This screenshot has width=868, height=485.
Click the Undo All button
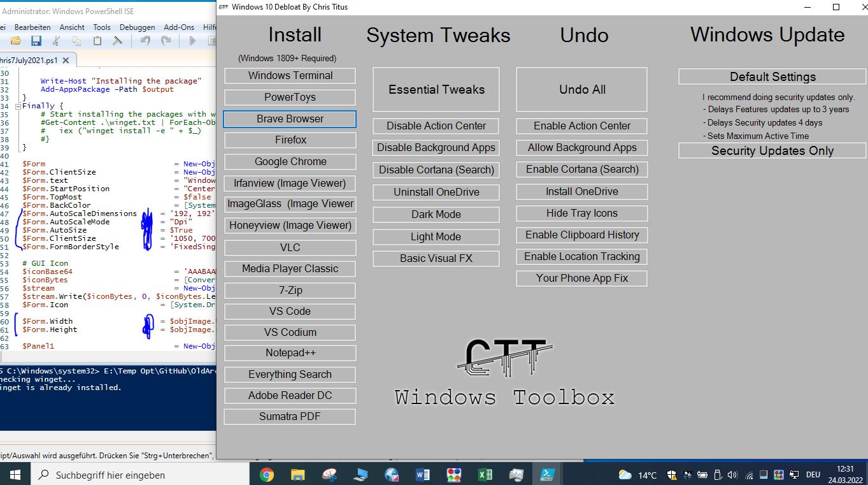582,90
